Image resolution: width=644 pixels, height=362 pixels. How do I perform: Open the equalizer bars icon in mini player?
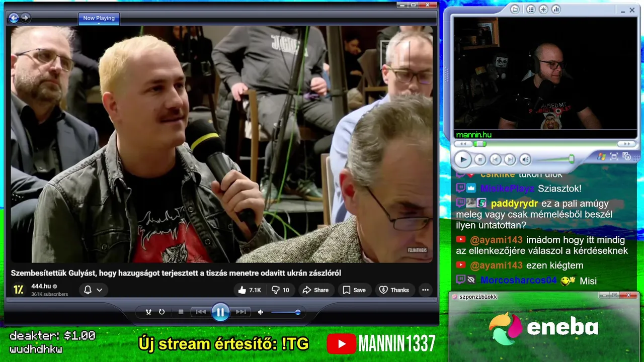556,9
